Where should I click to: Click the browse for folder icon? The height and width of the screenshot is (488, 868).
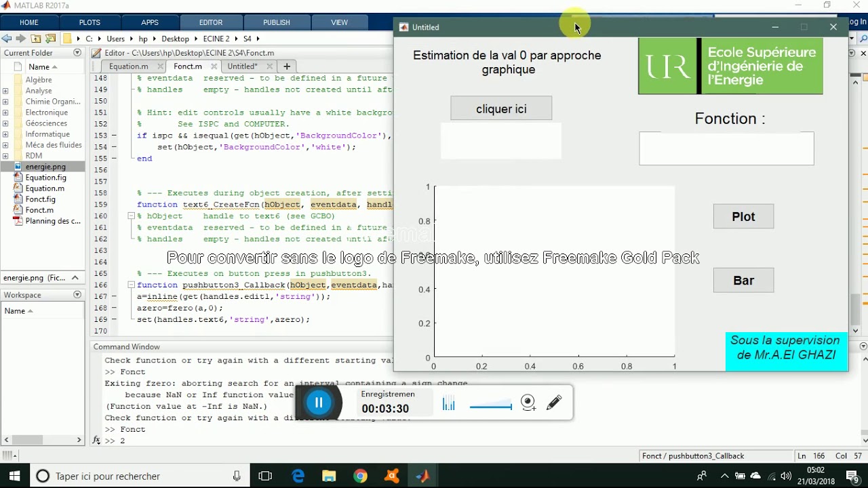[50, 39]
